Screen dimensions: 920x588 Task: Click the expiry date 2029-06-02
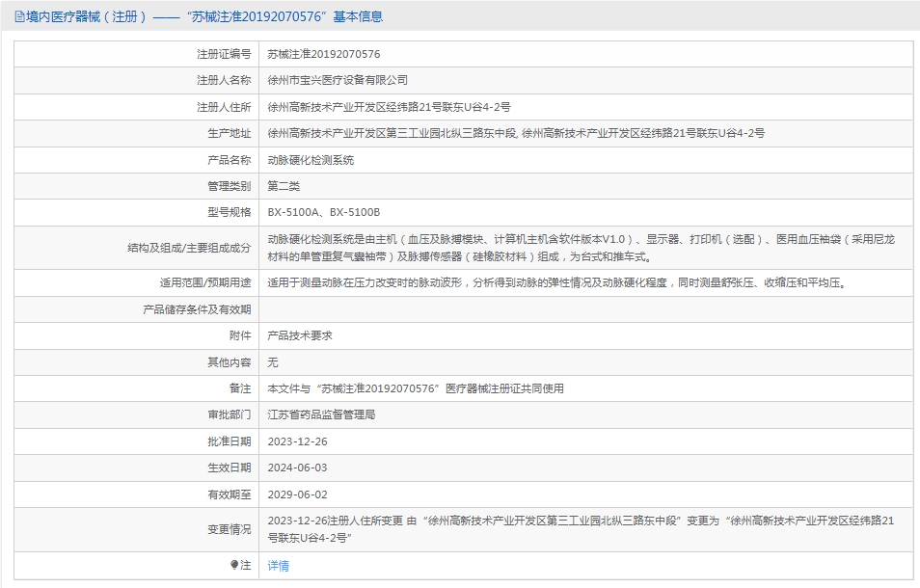pyautogui.click(x=297, y=494)
